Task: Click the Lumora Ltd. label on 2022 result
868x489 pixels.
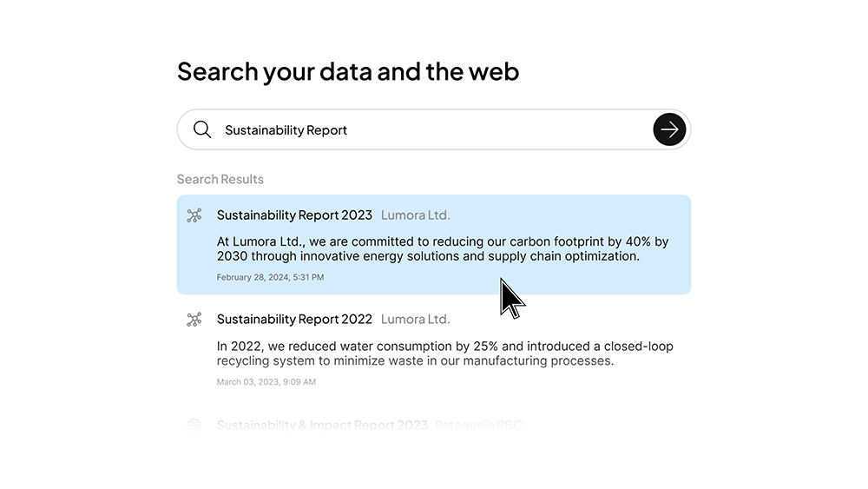Action: 415,319
